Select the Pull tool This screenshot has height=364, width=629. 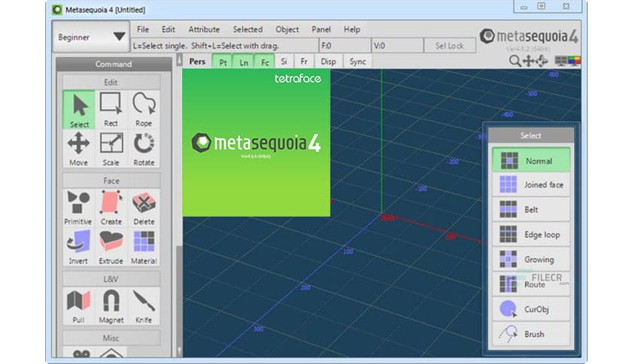tap(78, 306)
